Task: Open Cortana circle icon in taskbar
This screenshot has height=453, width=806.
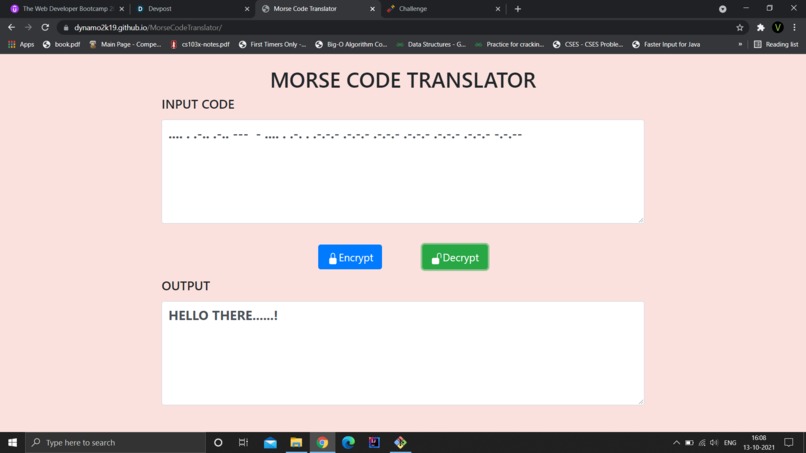Action: 218,442
